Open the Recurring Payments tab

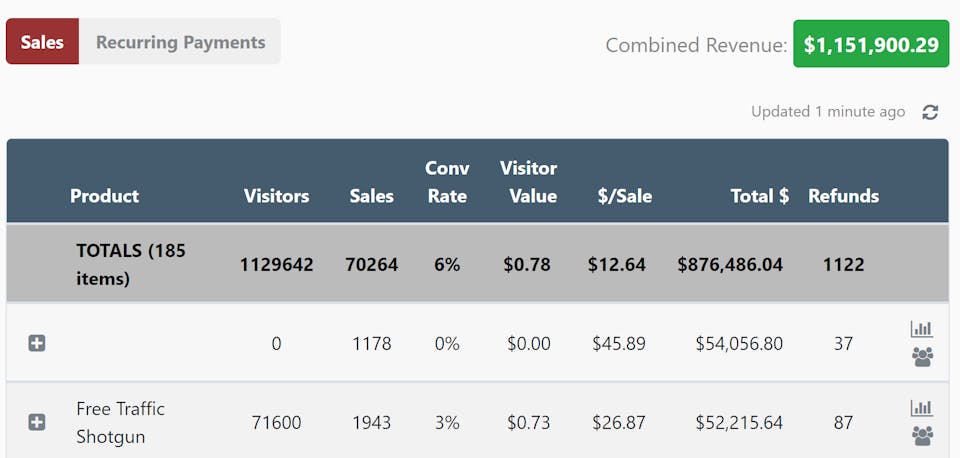point(181,42)
